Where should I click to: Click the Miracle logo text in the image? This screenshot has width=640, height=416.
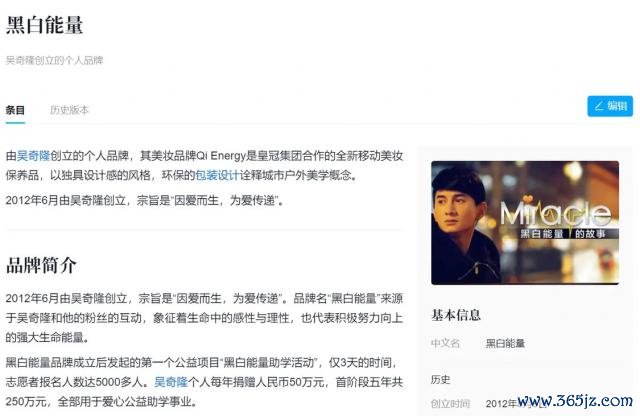pyautogui.click(x=556, y=213)
